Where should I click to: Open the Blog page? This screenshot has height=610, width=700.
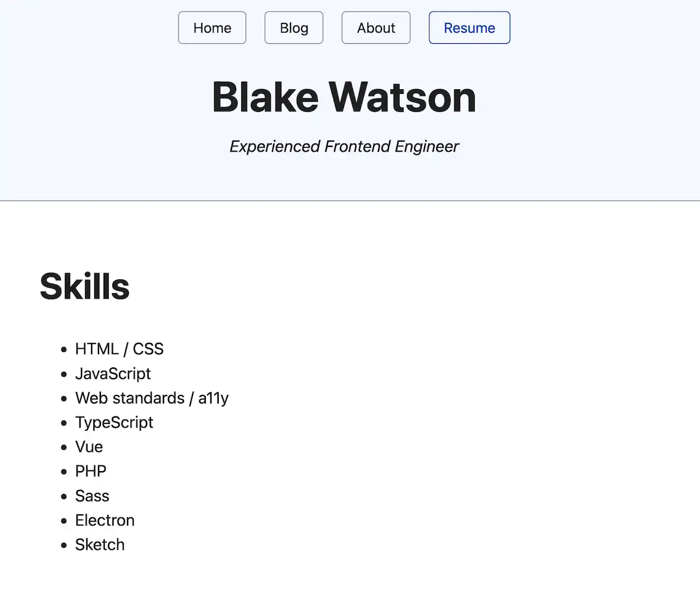[x=293, y=27]
